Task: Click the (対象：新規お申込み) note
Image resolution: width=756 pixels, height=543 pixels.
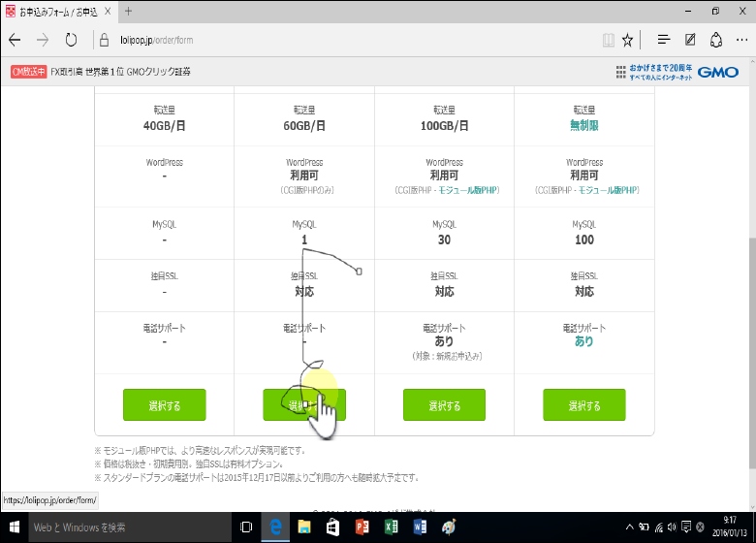Action: click(x=447, y=357)
